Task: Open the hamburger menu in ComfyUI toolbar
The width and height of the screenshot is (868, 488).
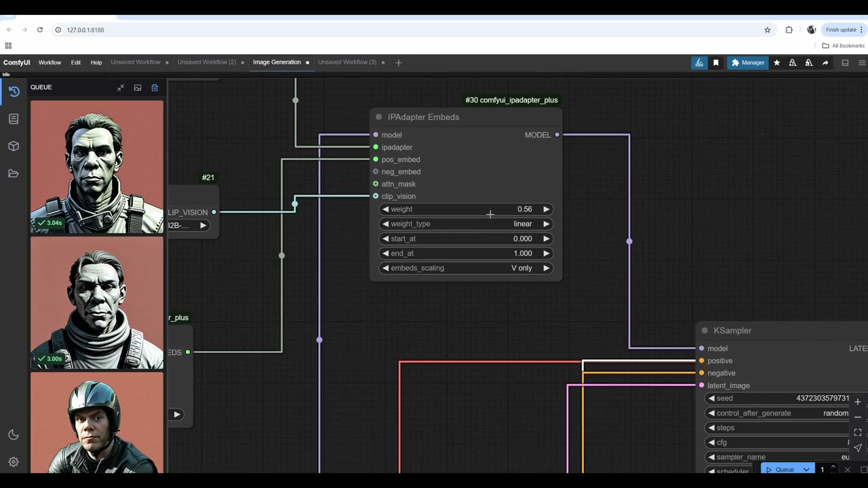Action: point(862,63)
